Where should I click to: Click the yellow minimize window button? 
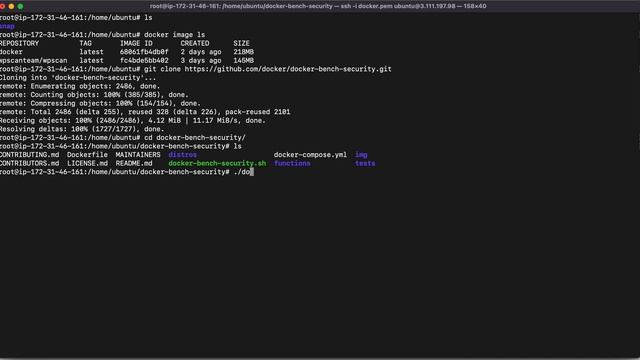click(x=11, y=6)
